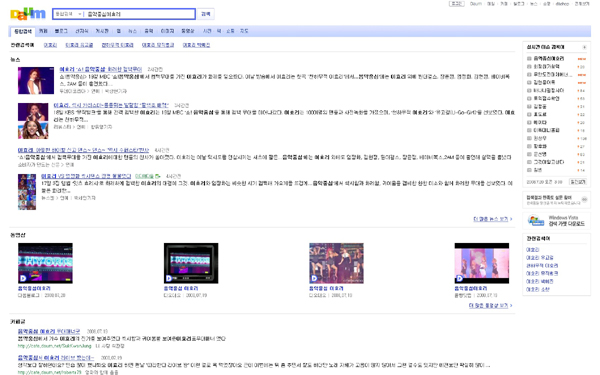Click the Windows Vista gadget icon
Image resolution: width=600 pixels, height=375 pixels.
click(x=536, y=221)
